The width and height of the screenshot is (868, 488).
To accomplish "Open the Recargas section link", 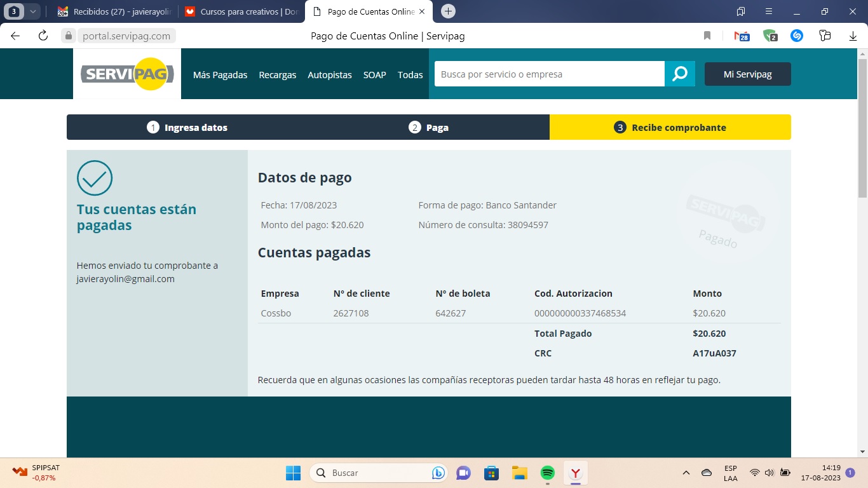I will (278, 74).
